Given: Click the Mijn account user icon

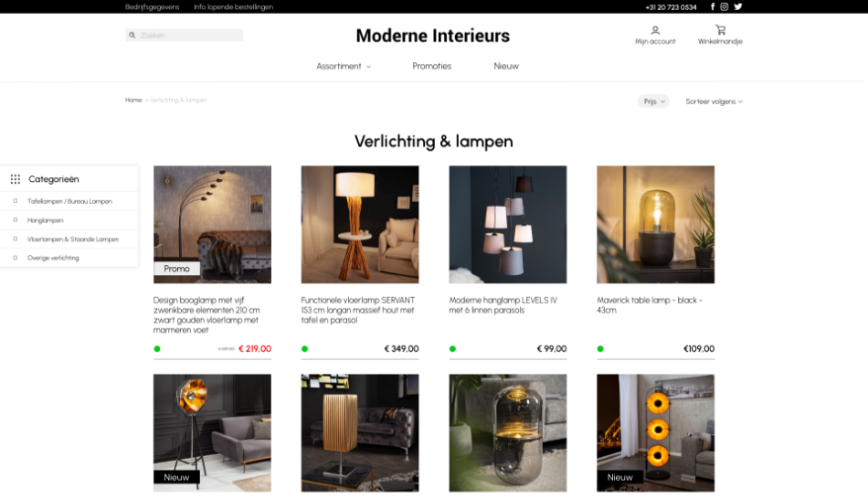Looking at the screenshot, I should [x=655, y=30].
